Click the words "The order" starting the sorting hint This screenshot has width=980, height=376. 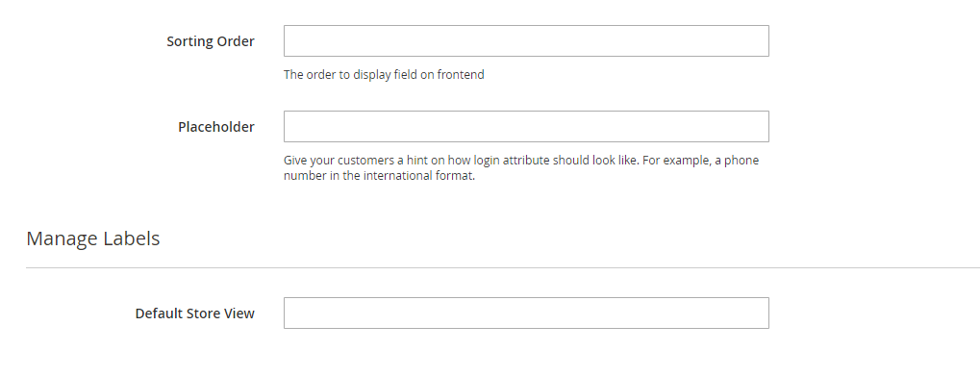(x=306, y=75)
